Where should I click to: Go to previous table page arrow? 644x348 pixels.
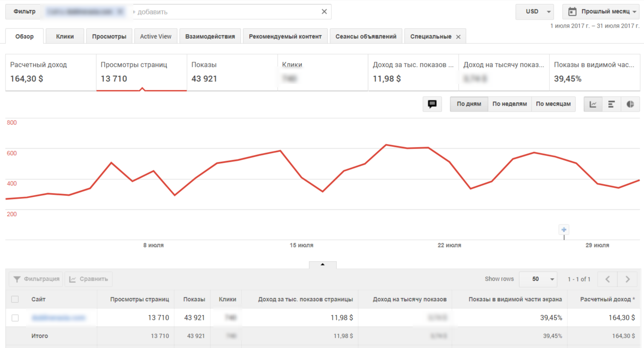pyautogui.click(x=608, y=279)
